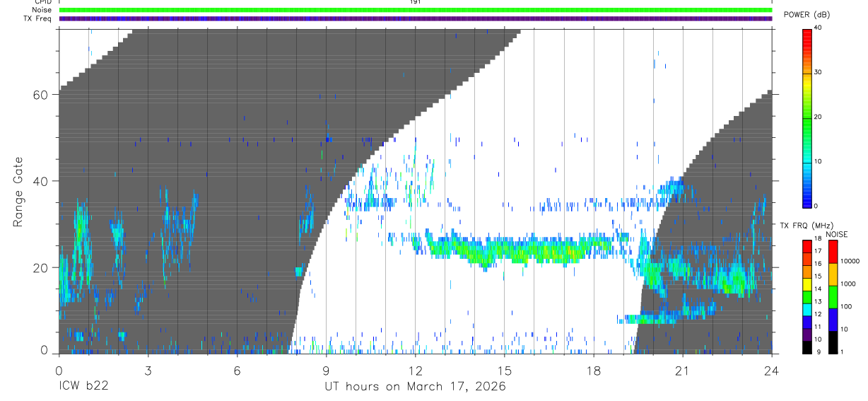
Task: Click the 'TX FRQ (MHz)' legend title
Action: click(x=807, y=226)
